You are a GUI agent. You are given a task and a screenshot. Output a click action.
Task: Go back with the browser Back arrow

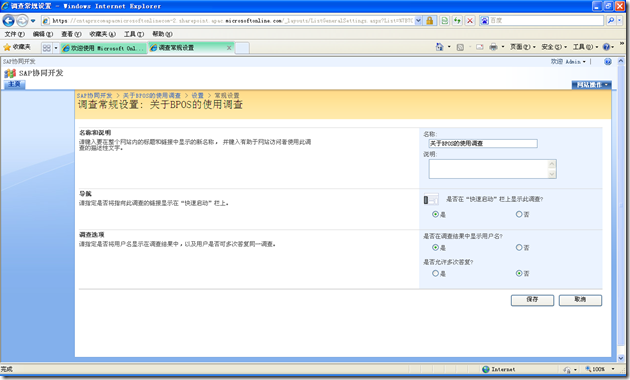tap(8, 20)
